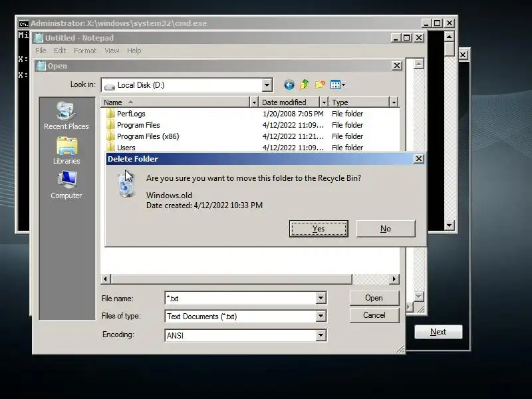Expand the File name dropdown arrow
The image size is (532, 399).
coord(321,298)
